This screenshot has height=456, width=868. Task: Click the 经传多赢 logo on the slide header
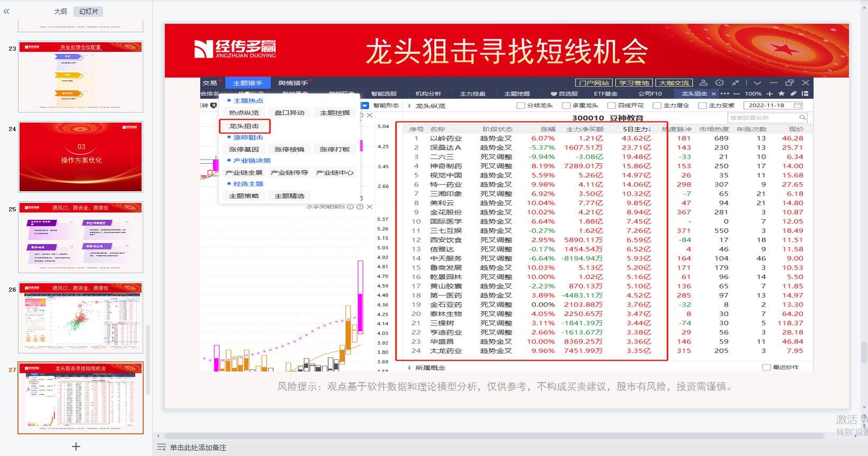coord(235,49)
